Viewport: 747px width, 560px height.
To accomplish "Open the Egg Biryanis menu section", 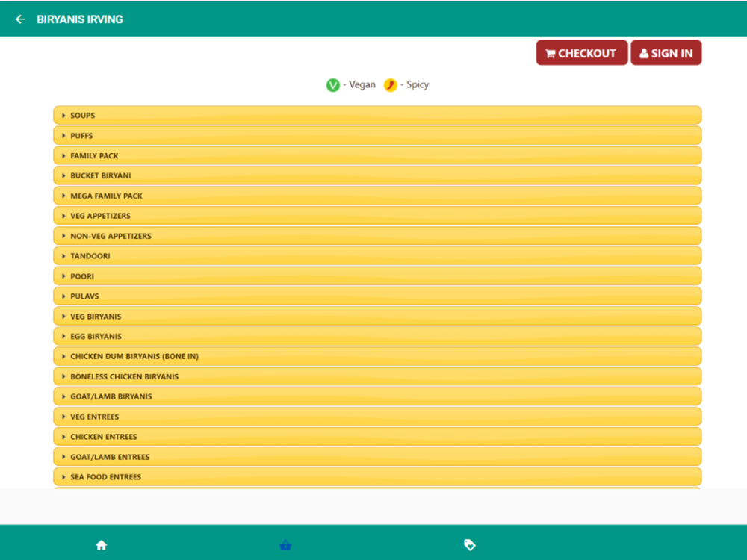I will click(x=377, y=336).
